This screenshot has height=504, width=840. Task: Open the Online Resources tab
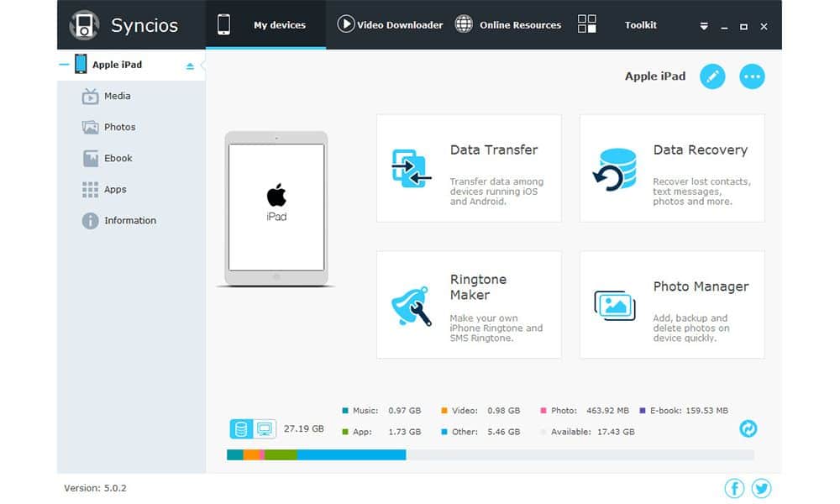pos(508,24)
